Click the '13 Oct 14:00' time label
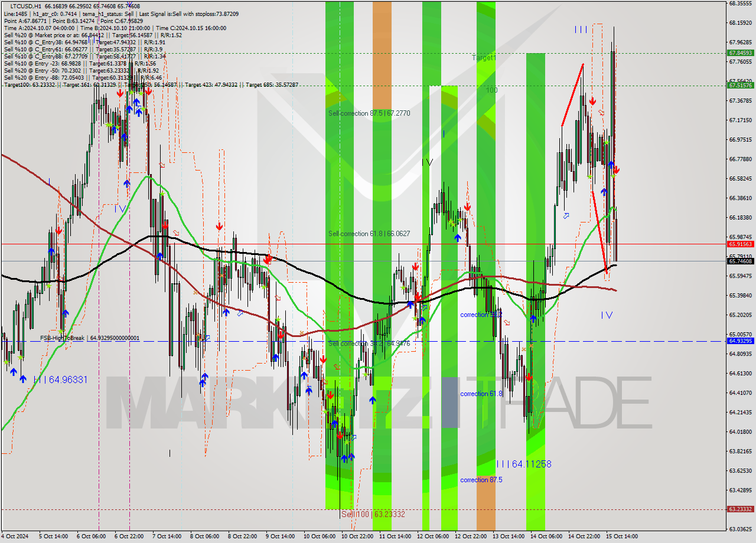This screenshot has height=543, width=756. tap(508, 537)
